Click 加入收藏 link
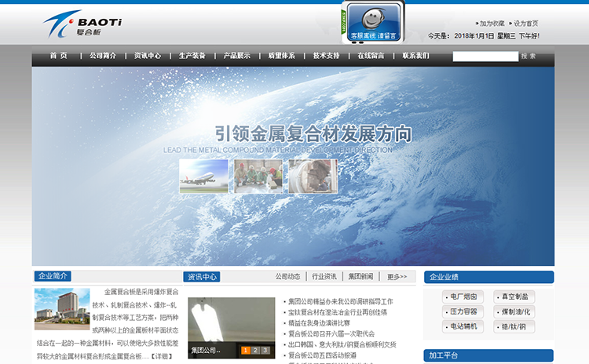Screen dimensions: 589x364 [x=492, y=24]
